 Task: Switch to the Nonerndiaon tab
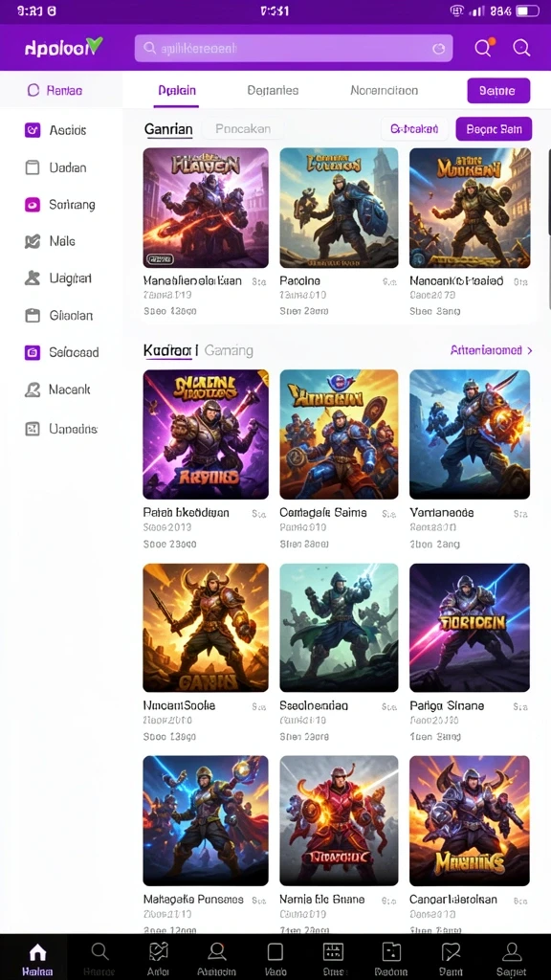point(385,90)
